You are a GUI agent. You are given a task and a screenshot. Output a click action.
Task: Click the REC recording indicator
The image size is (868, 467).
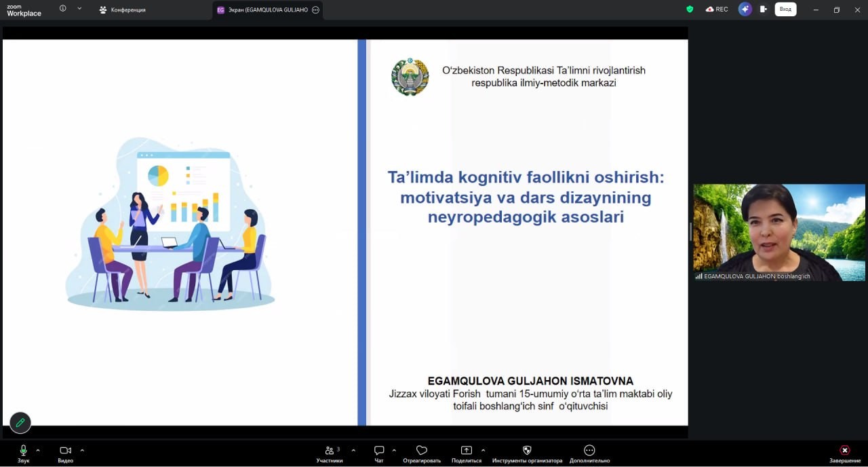pos(717,9)
